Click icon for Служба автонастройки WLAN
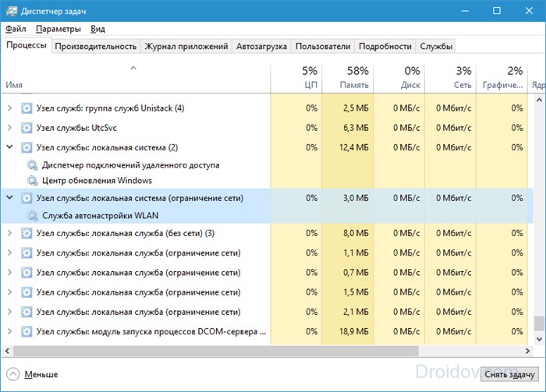 pos(32,216)
